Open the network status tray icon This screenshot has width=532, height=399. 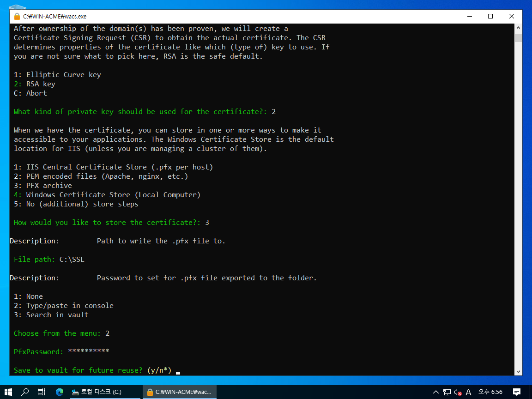click(x=447, y=392)
